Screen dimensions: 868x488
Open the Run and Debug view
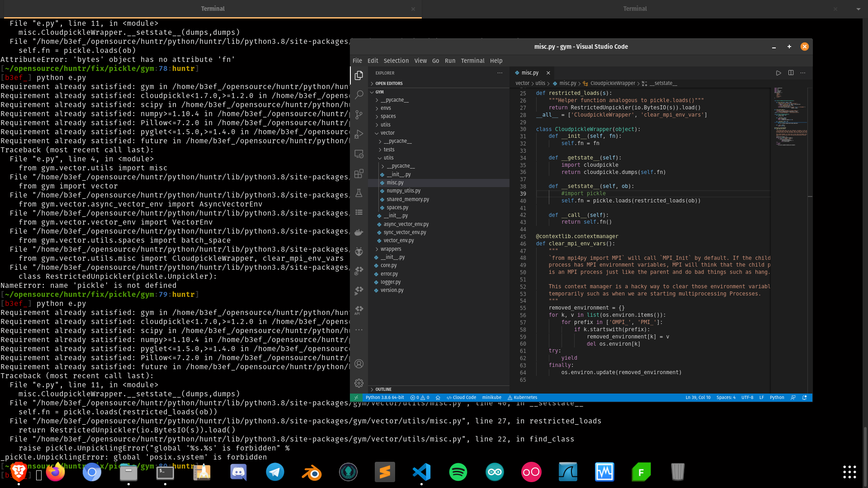click(x=359, y=134)
